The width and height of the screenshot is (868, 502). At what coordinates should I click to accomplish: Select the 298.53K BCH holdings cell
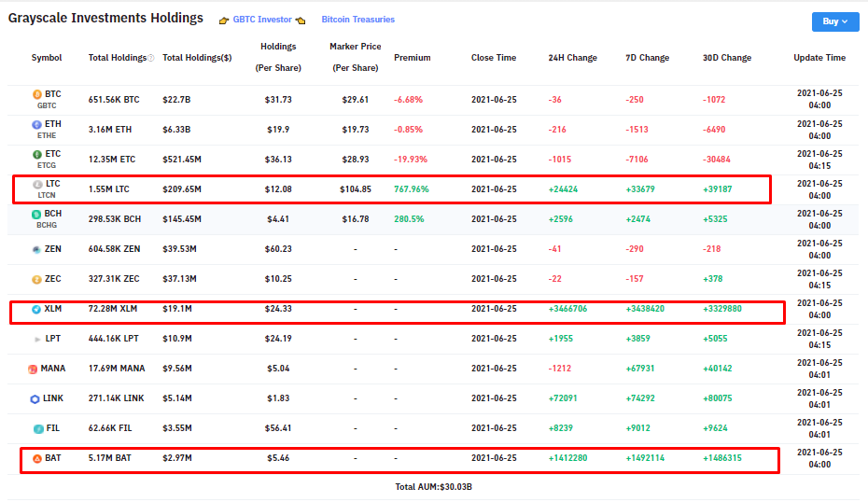coord(115,219)
